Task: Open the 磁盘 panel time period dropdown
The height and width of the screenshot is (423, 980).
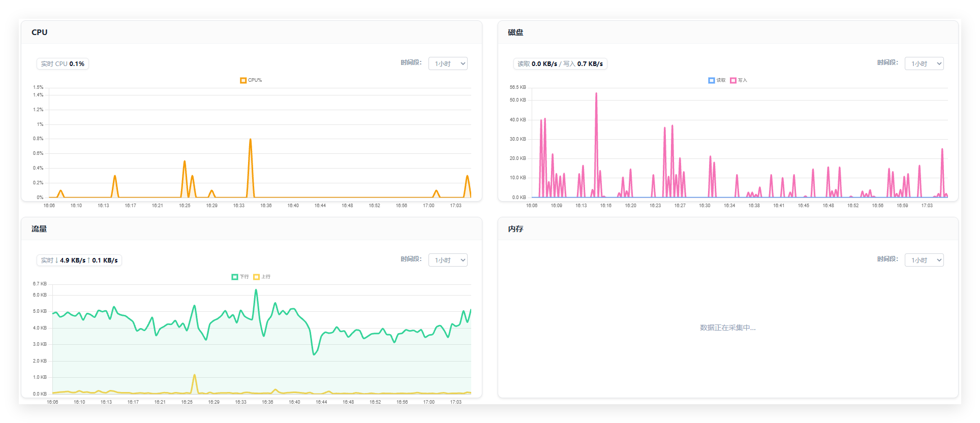Action: [924, 63]
